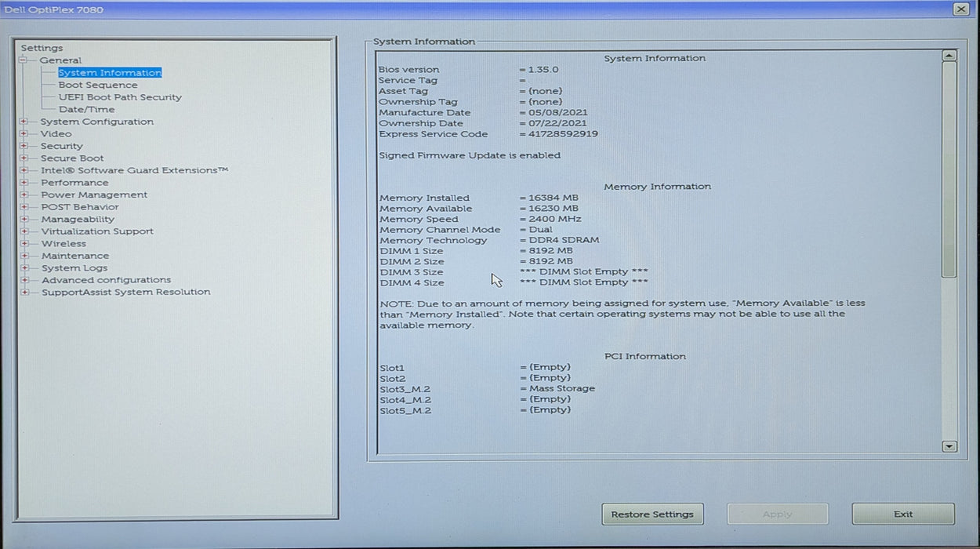Viewport: 980px width, 549px height.
Task: Select SupportAssist System Resolution label
Action: [125, 293]
